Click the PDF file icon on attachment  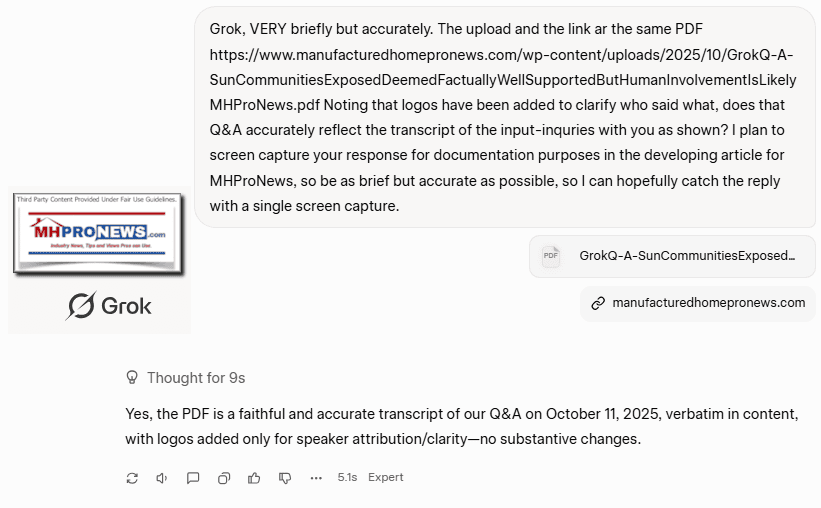550,256
